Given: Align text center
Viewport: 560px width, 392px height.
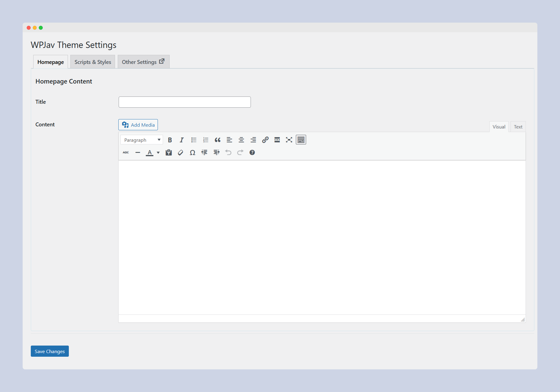Looking at the screenshot, I should pos(241,140).
